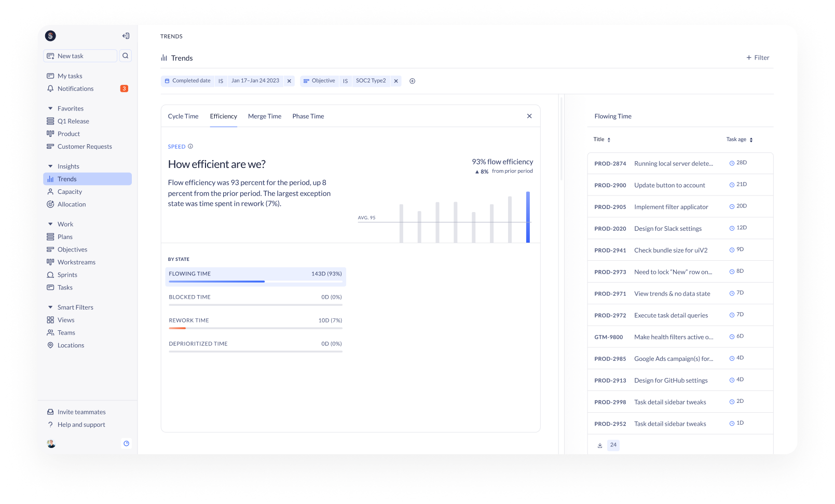This screenshot has height=504, width=835.
Task: Click the add filter plus circle icon
Action: 413,81
